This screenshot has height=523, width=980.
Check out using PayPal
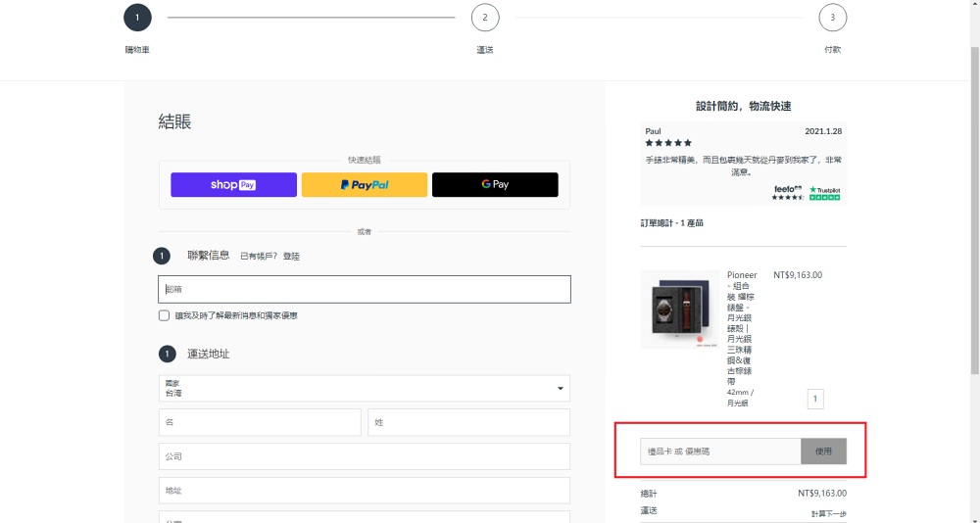coord(365,185)
